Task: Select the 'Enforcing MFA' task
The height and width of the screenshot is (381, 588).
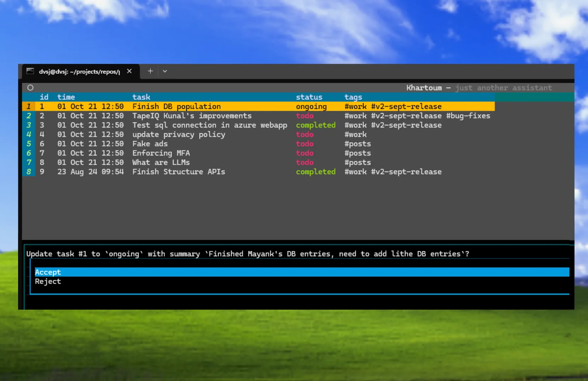Action: tap(161, 153)
